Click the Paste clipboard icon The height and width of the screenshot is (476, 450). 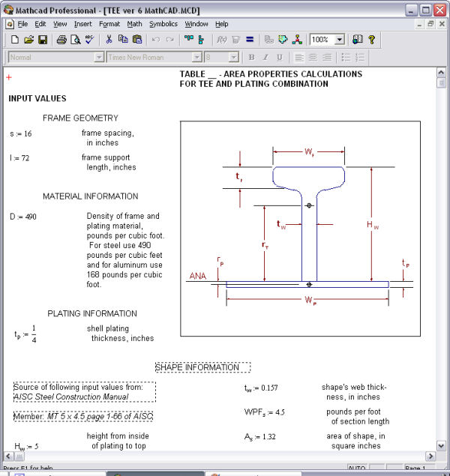click(x=136, y=40)
